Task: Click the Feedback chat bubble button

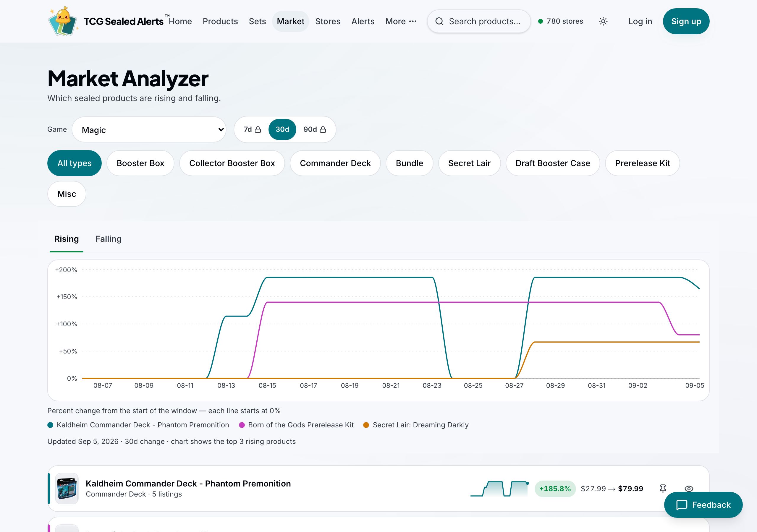Action: [703, 505]
